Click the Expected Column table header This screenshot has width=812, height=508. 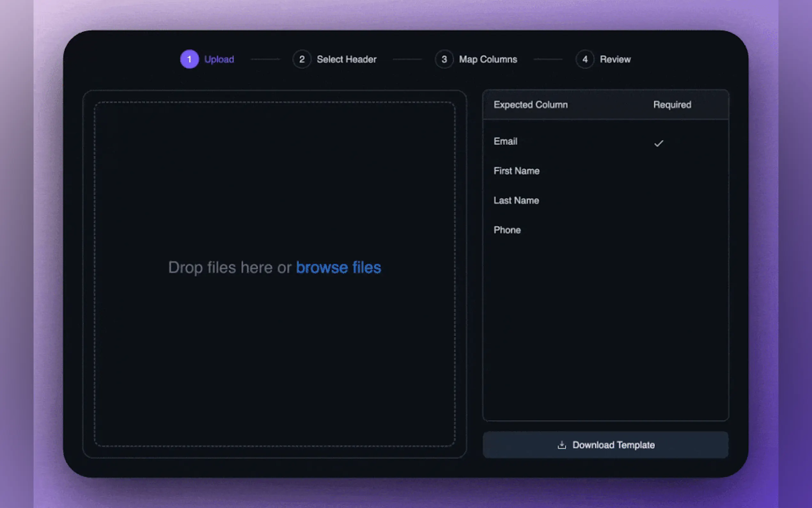(x=530, y=105)
